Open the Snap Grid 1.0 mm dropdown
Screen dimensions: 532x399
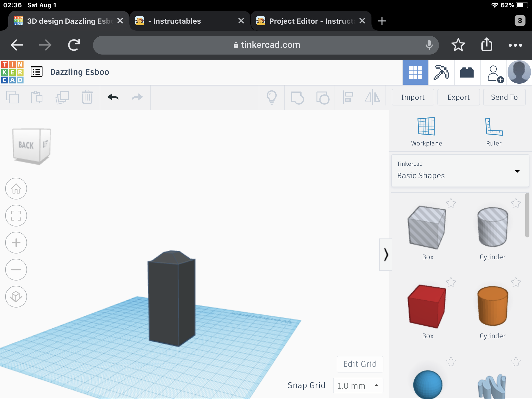(x=358, y=385)
